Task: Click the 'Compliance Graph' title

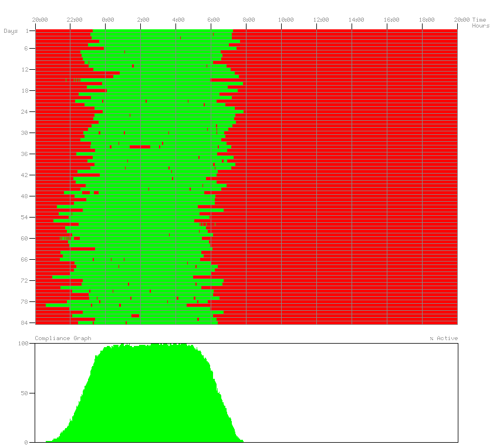Action: point(63,338)
